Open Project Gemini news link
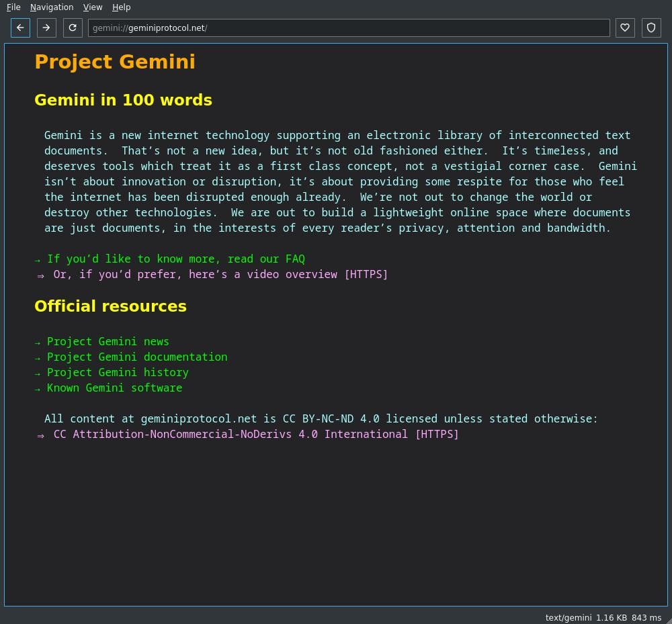This screenshot has width=672, height=624. (108, 341)
